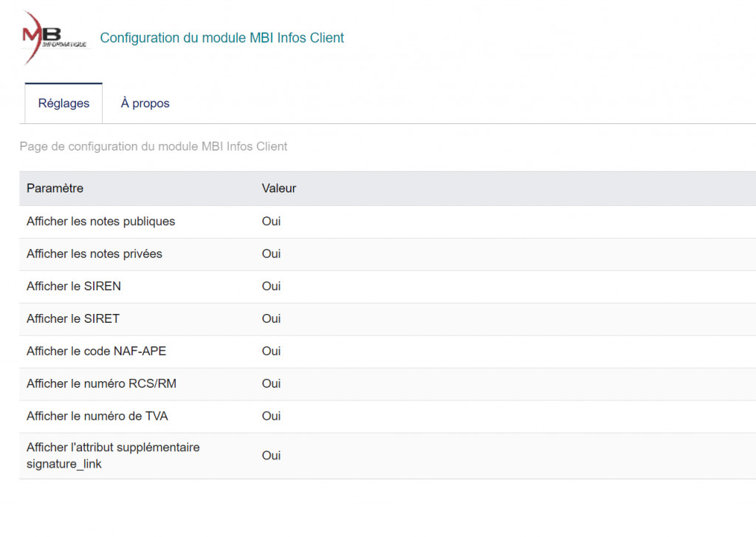Toggle the Oui value for RCS/RM number

coord(271,384)
